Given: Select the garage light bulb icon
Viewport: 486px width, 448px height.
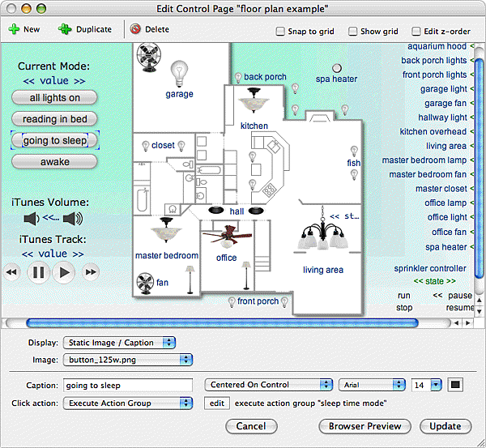Looking at the screenshot, I should tap(180, 73).
